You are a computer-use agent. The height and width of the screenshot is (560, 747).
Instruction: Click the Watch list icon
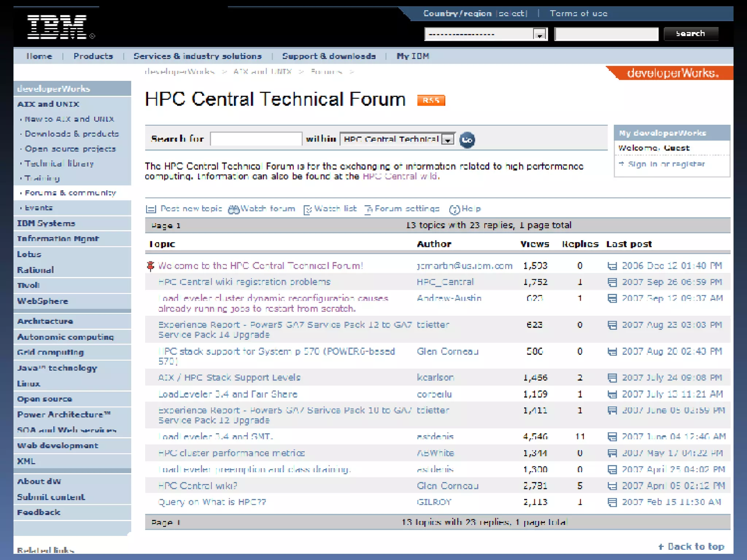(307, 210)
